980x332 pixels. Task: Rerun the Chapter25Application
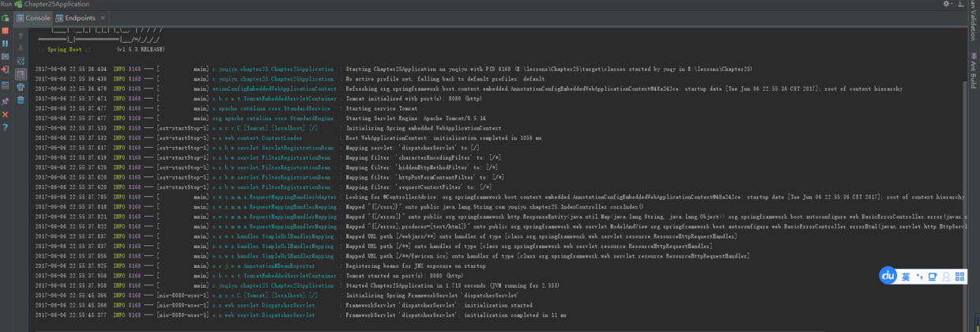click(5, 17)
